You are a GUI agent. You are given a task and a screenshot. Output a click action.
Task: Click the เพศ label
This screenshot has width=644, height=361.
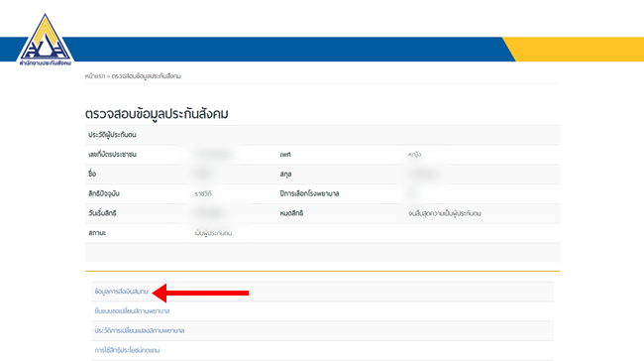[285, 155]
